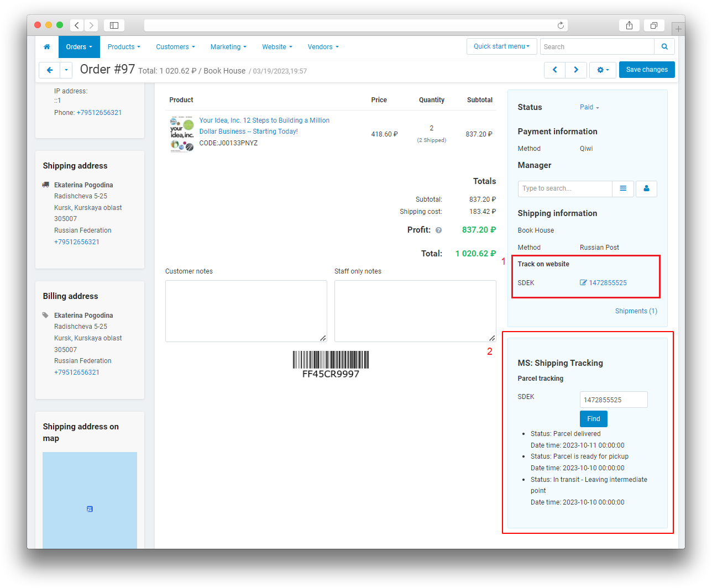Open the Products menu
Image resolution: width=712 pixels, height=588 pixels.
124,47
